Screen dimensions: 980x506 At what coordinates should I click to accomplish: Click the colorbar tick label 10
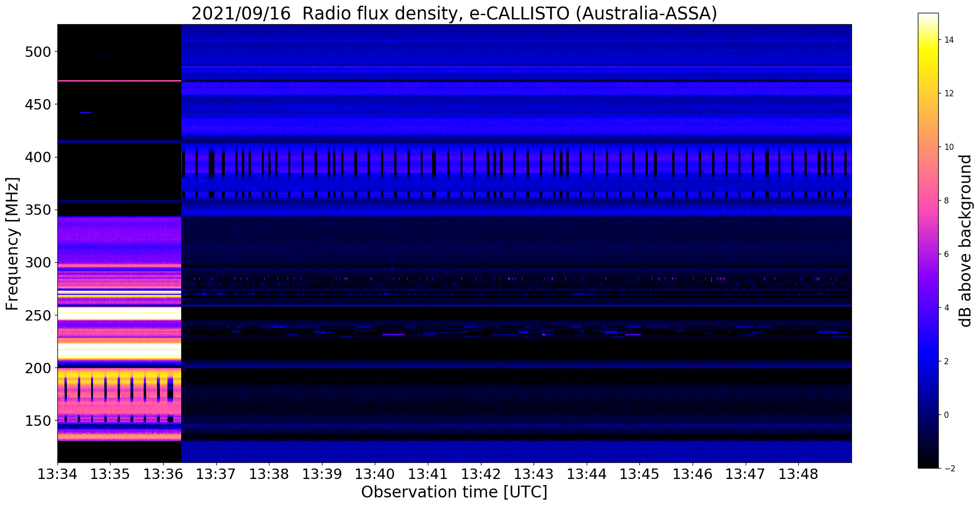coord(949,147)
